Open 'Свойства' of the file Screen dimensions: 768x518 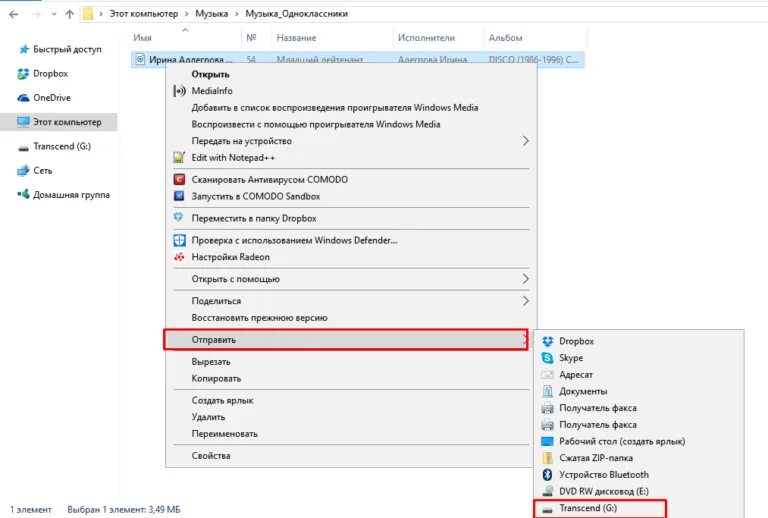click(x=351, y=456)
